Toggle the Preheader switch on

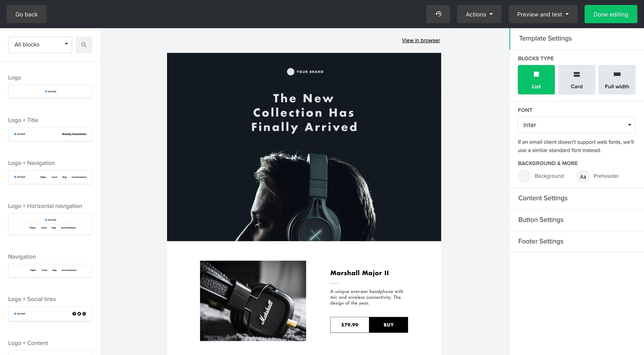(x=583, y=176)
